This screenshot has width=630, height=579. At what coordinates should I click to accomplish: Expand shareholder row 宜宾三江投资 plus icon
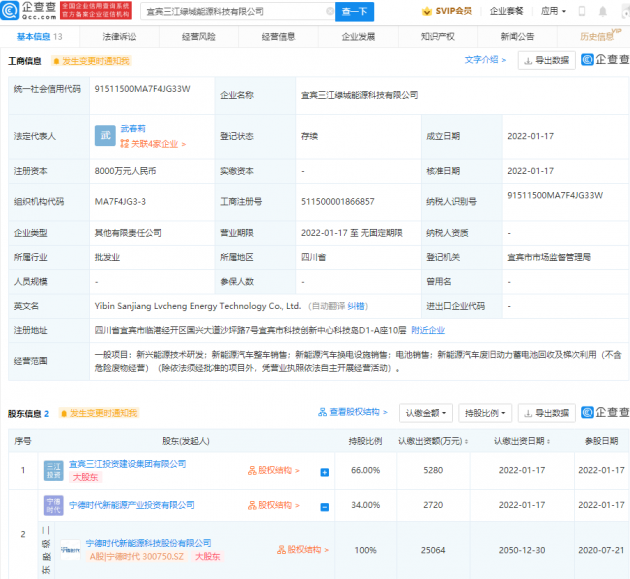(x=325, y=472)
